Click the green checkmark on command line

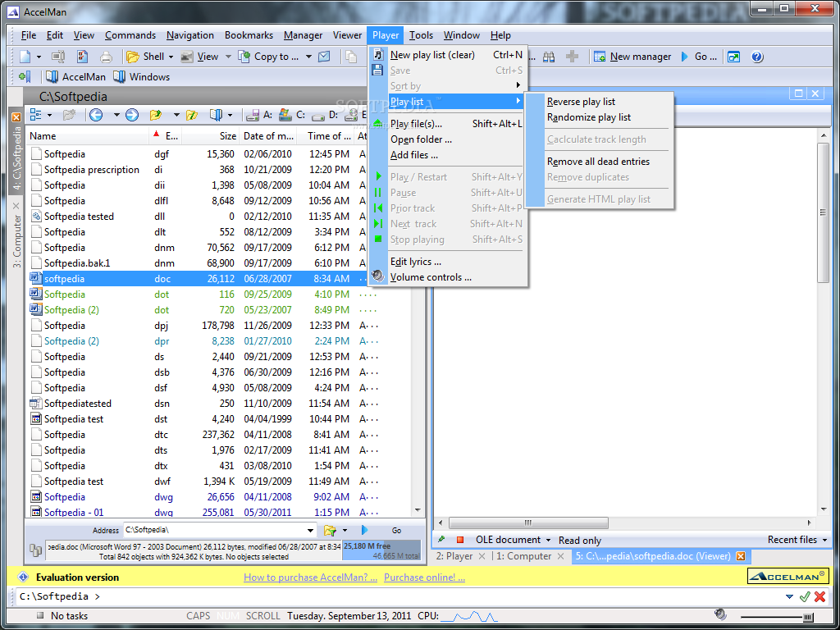tap(804, 597)
